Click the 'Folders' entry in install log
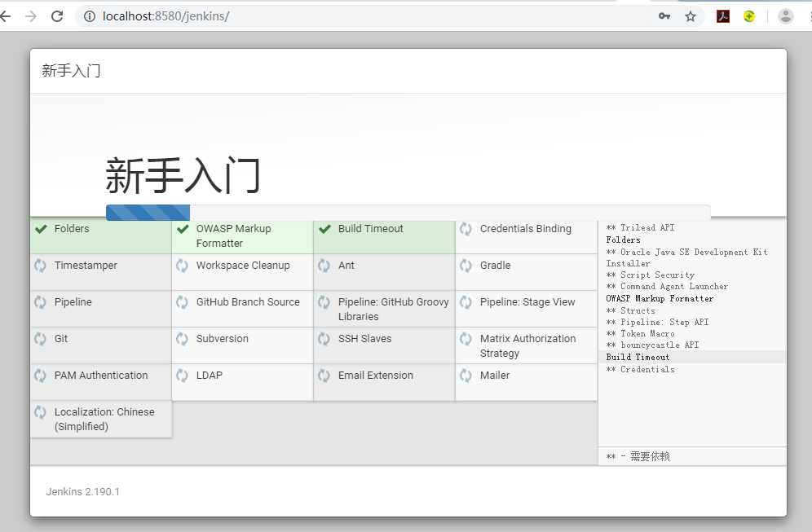 tap(624, 240)
